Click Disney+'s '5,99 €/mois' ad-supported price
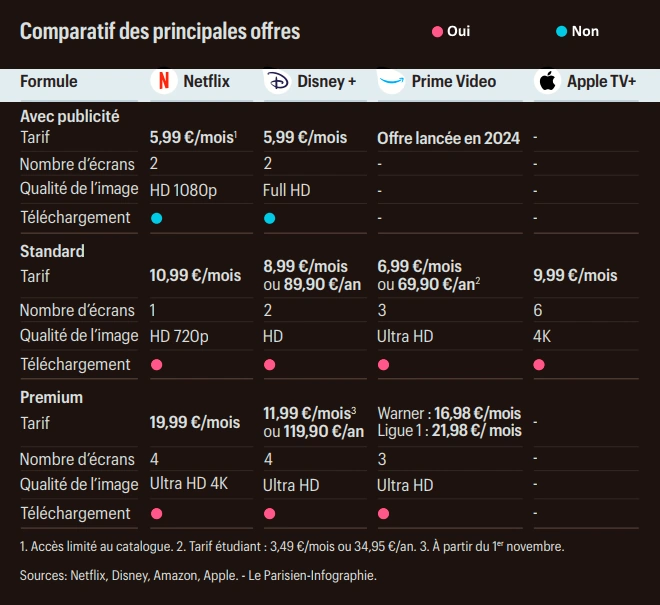 point(305,138)
